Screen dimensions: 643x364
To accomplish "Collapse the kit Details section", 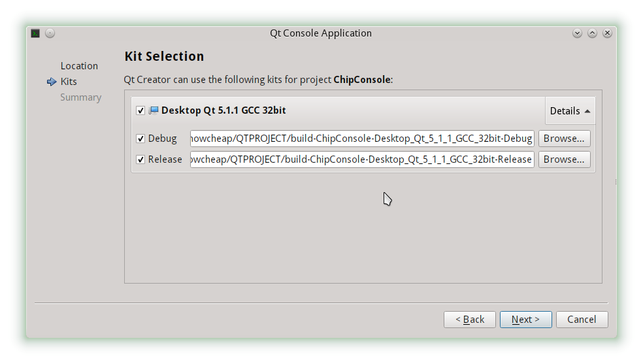I will point(570,111).
